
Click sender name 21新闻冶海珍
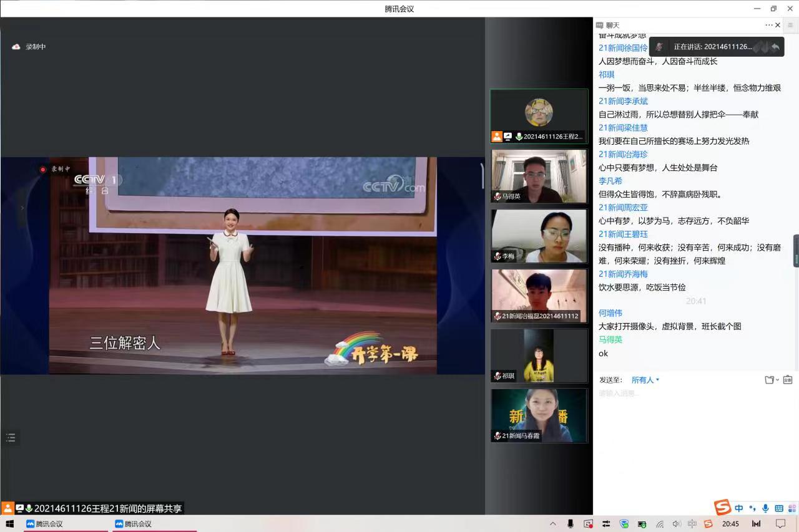coord(623,154)
